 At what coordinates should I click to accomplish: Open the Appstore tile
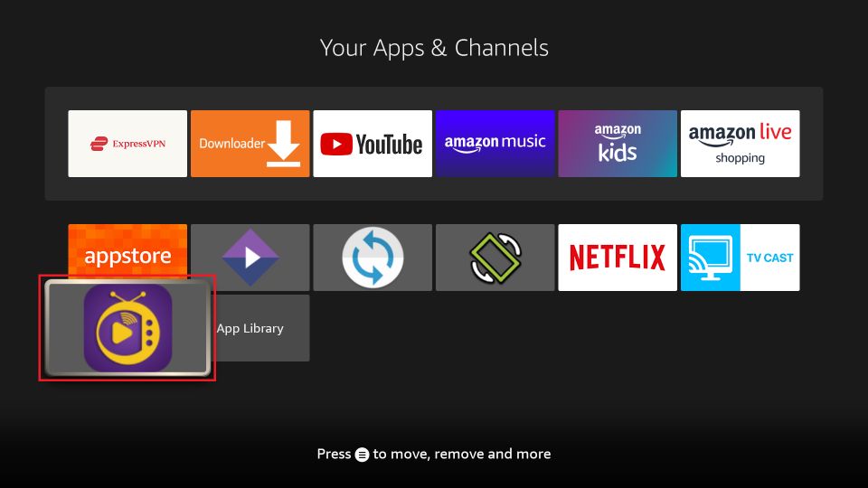(127, 252)
